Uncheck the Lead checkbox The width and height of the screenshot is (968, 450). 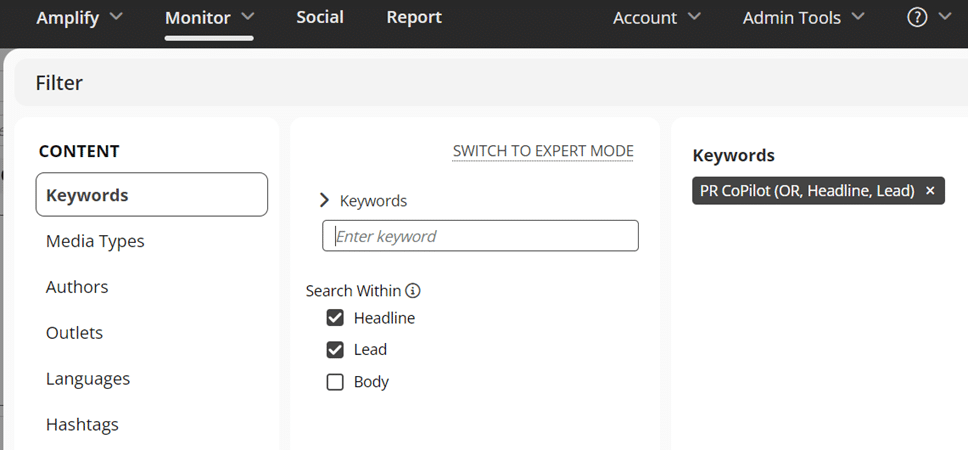point(335,350)
